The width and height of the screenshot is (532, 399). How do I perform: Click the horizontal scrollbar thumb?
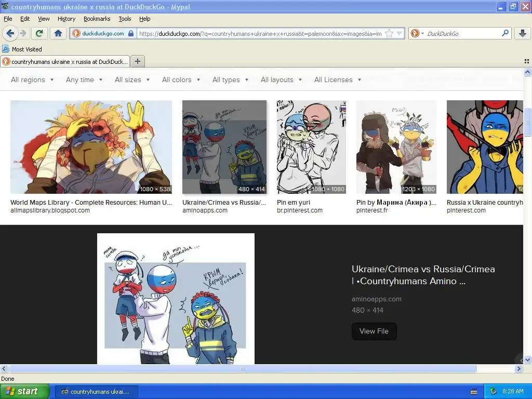click(x=242, y=368)
